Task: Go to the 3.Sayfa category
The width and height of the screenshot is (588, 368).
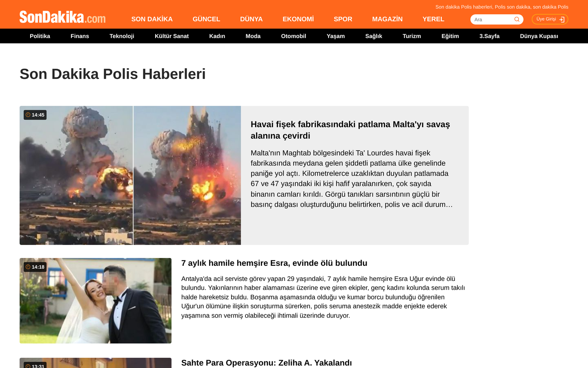Action: [489, 36]
